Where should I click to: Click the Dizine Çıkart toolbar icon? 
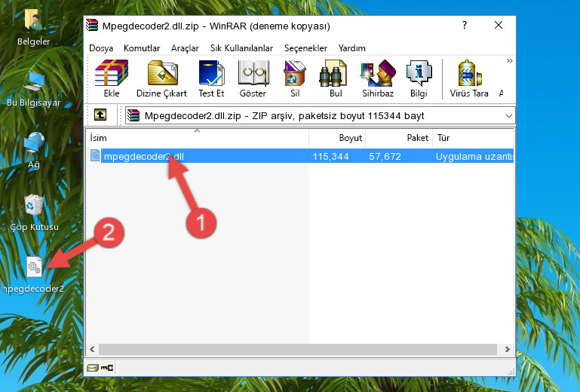161,78
